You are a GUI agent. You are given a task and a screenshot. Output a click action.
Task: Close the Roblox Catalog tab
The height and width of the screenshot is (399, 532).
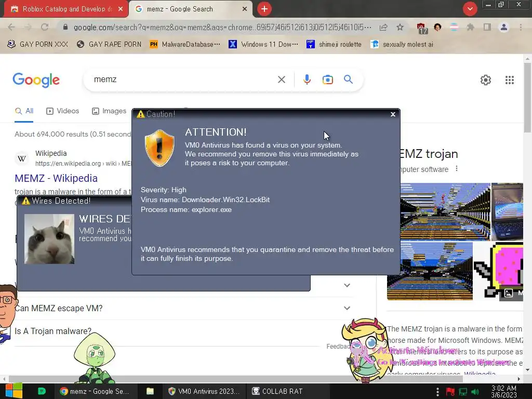tap(121, 9)
